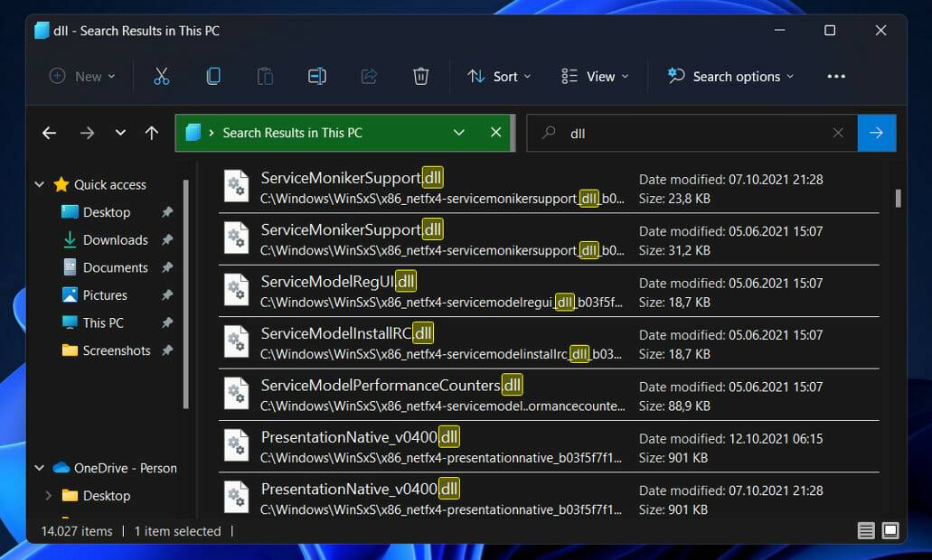Select ServiceMonikerSupport.dll sized 23,8 KB

[549, 188]
